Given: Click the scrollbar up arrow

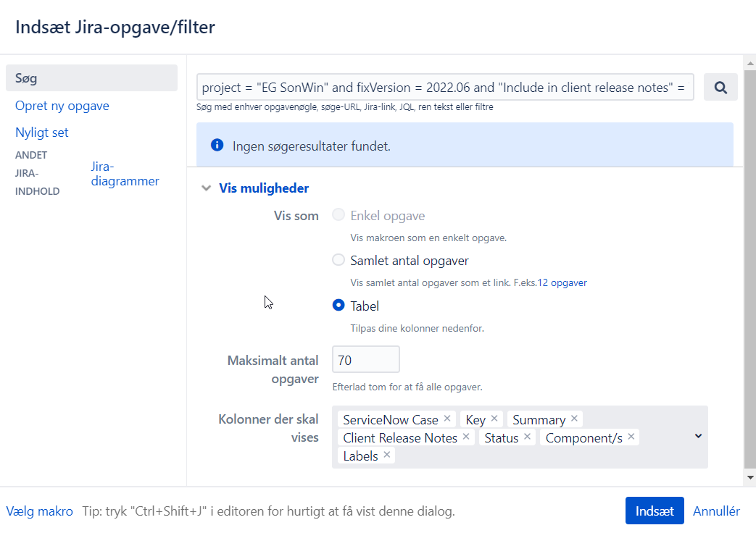Looking at the screenshot, I should click(749, 63).
